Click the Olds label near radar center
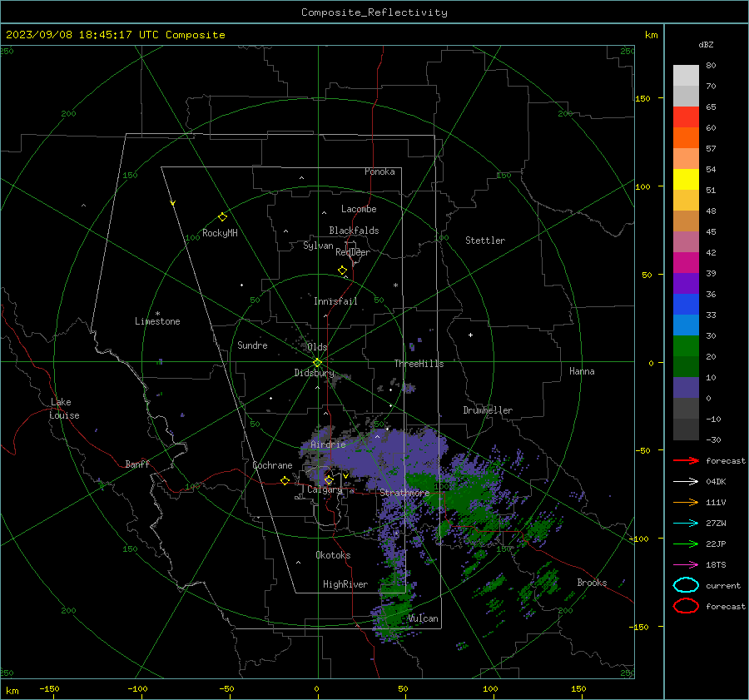 click(x=317, y=347)
